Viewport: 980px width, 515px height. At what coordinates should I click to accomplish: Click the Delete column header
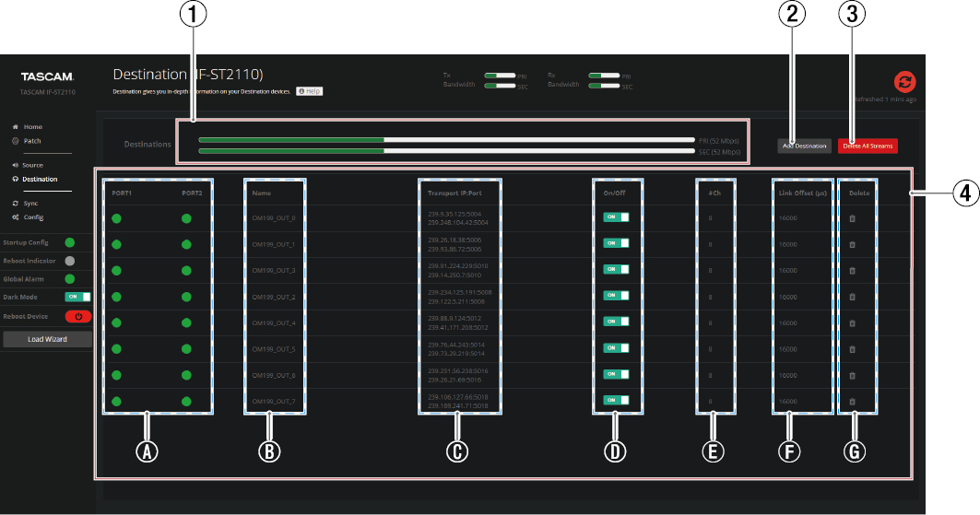[858, 193]
